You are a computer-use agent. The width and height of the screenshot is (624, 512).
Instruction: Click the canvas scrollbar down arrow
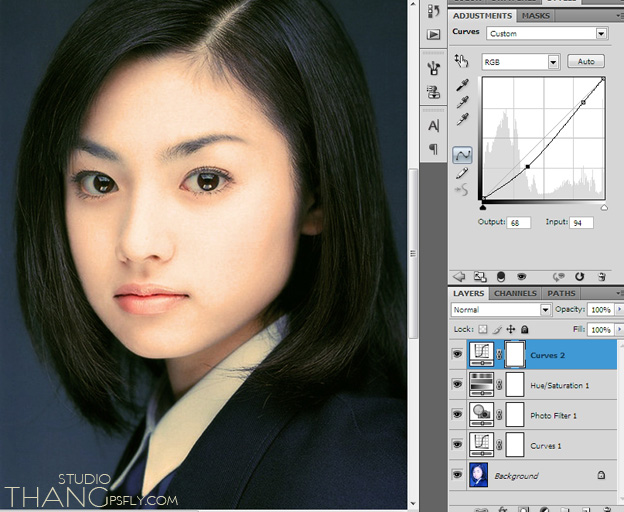pos(413,504)
